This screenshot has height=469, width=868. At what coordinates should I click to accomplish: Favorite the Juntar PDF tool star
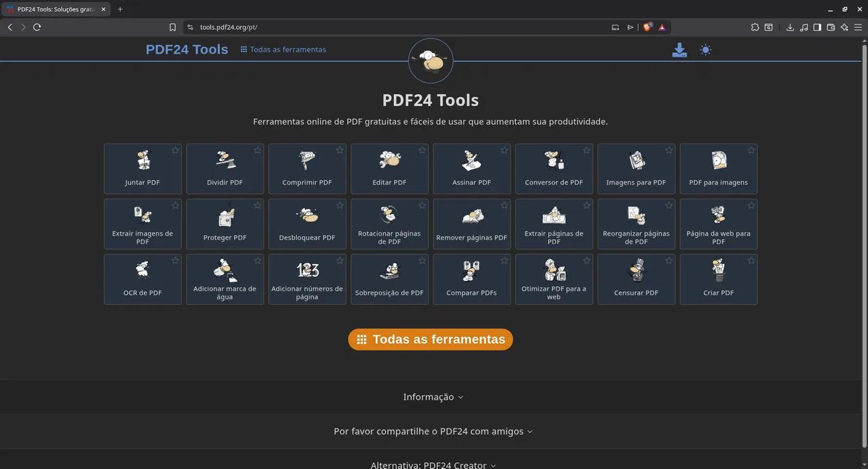[x=175, y=150]
